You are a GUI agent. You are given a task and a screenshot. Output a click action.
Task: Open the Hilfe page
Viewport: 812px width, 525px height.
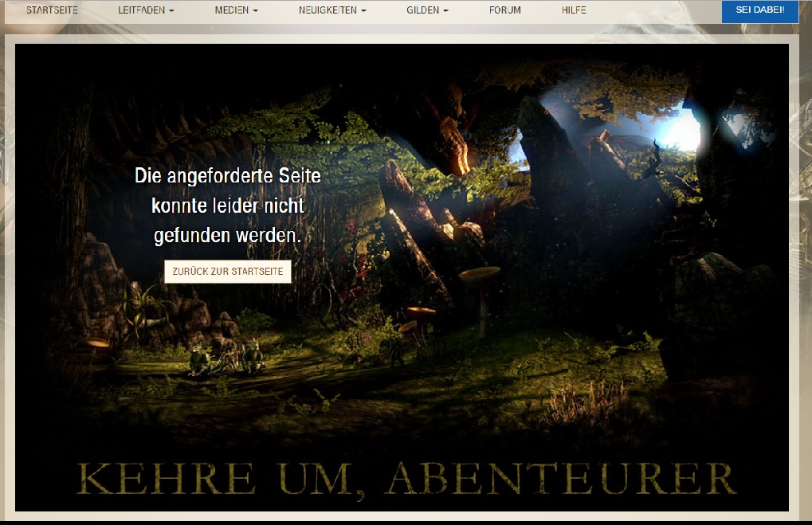pos(574,10)
